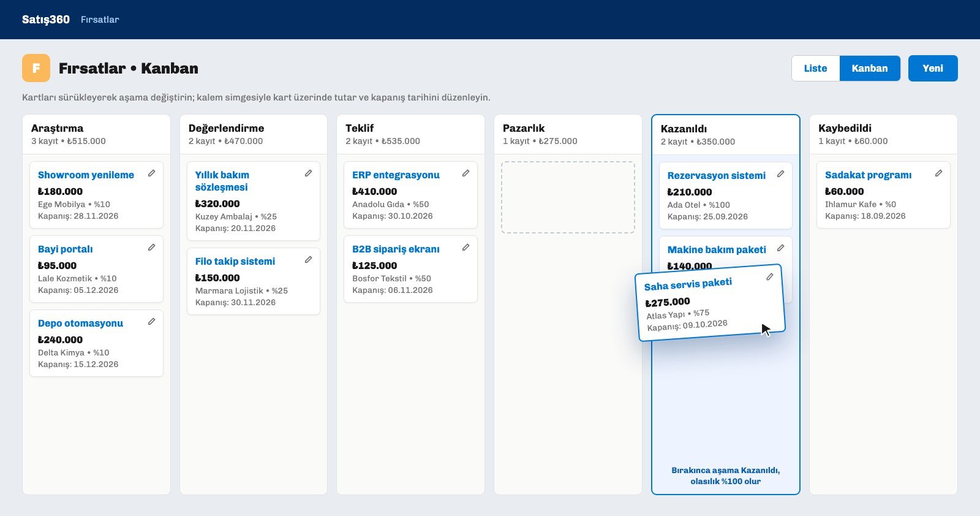This screenshot has height=516, width=980.
Task: Click the pencil icon on ERP entegrasyonu card
Action: pos(466,173)
